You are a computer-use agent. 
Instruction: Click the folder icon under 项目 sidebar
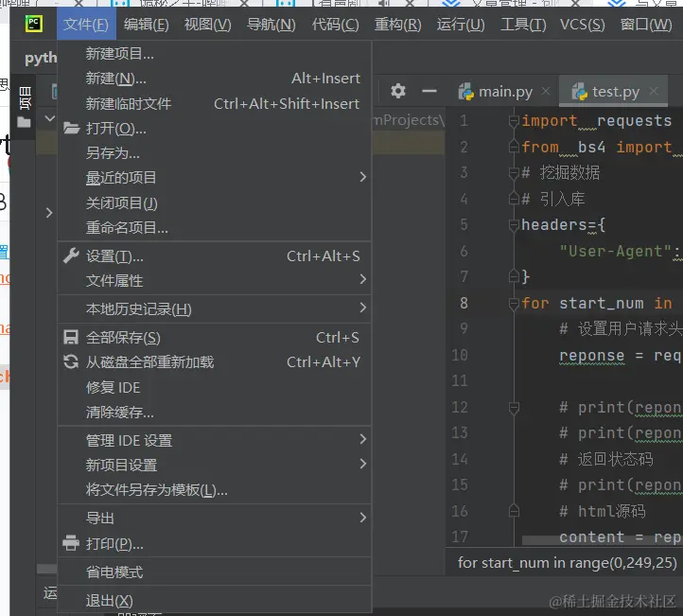[x=24, y=122]
